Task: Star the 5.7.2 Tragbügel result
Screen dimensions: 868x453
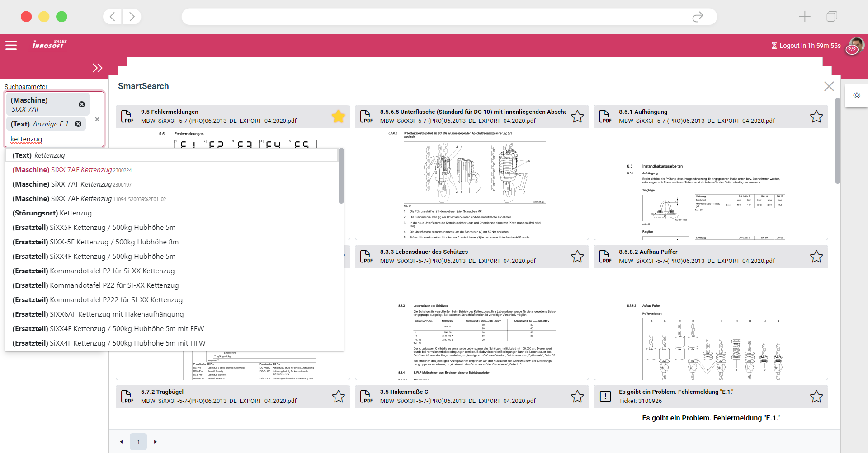Action: click(x=338, y=397)
